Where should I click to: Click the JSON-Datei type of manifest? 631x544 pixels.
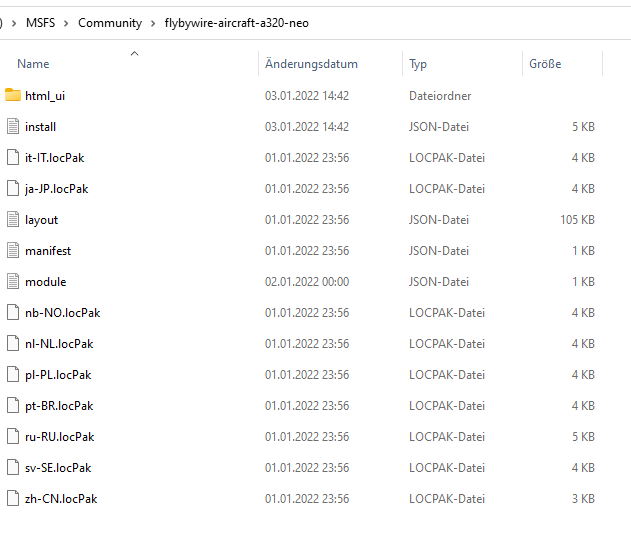(x=439, y=251)
